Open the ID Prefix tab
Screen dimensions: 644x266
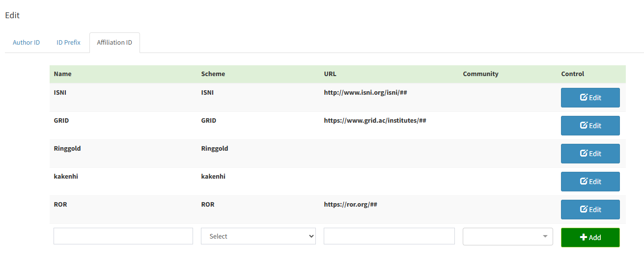[x=68, y=42]
